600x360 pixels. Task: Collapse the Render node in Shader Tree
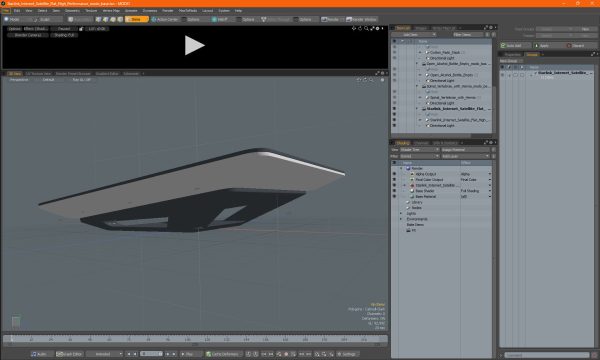(x=401, y=168)
